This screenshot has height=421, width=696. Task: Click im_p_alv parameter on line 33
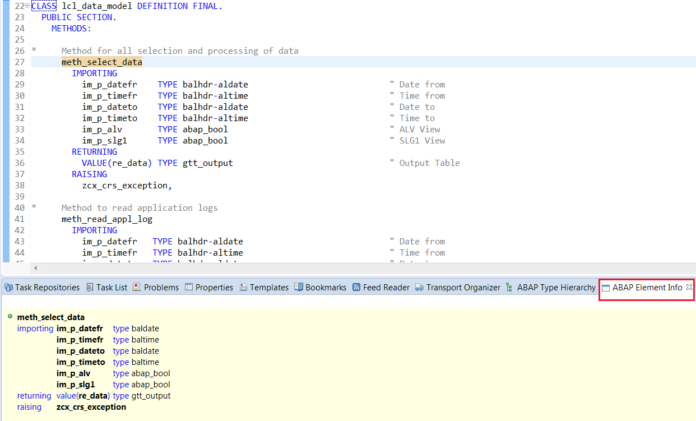(x=102, y=129)
